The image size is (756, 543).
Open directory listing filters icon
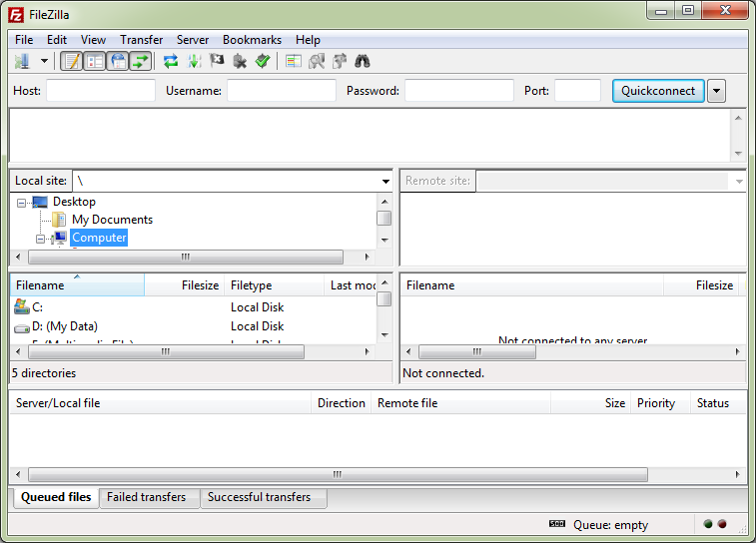pos(294,61)
